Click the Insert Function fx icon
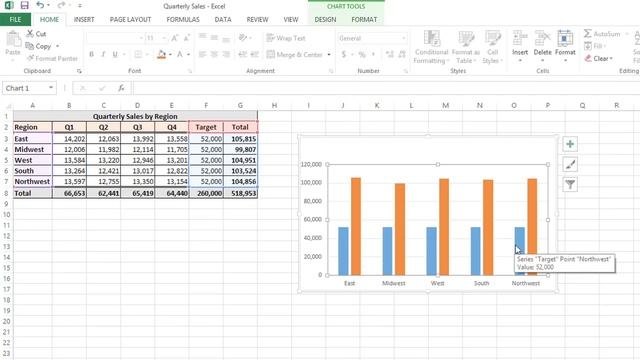This screenshot has height=360, width=640. pos(121,88)
